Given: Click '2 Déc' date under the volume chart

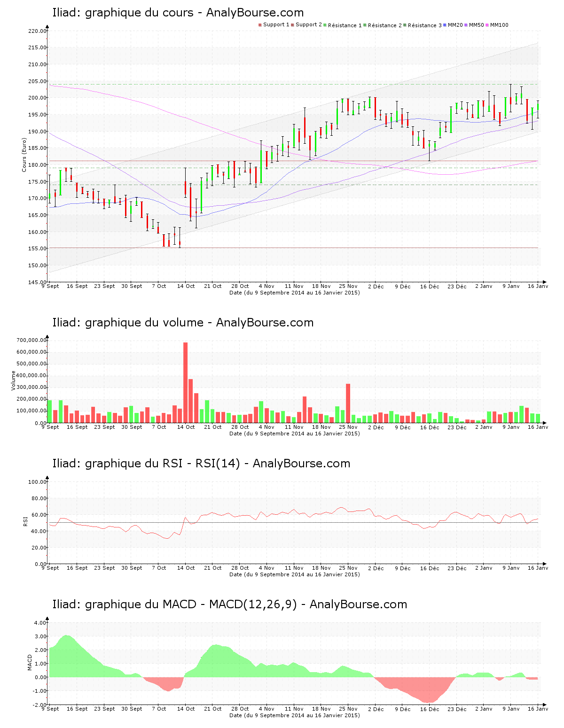Looking at the screenshot, I should click(376, 427).
